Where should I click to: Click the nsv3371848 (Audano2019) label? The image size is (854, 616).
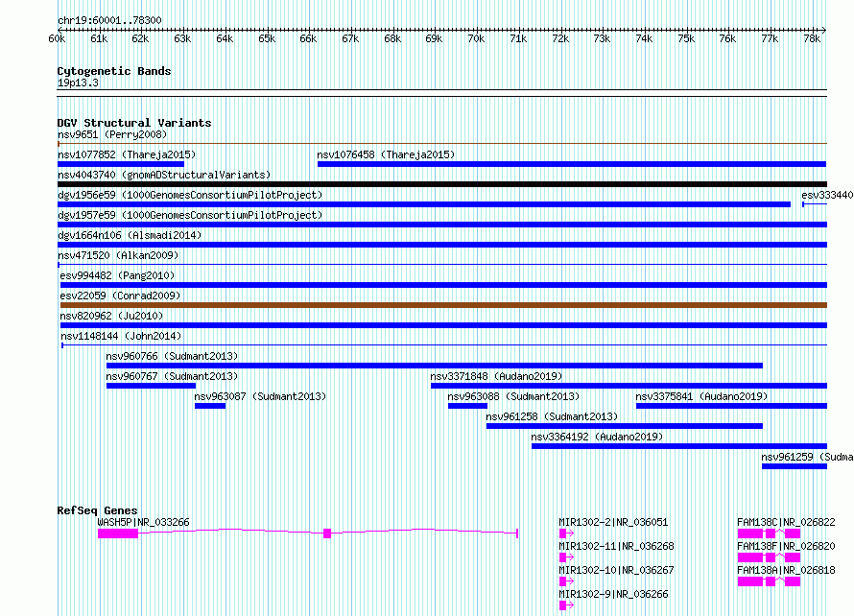[x=496, y=376]
